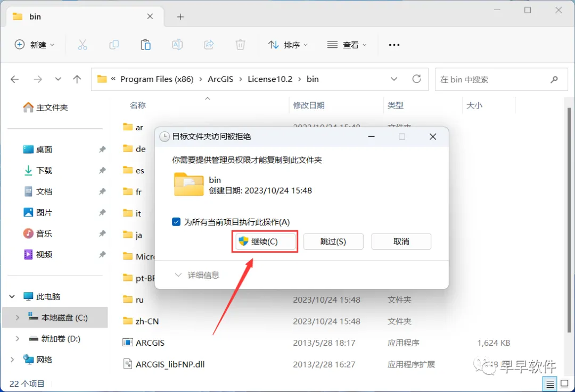Click Program Files (x86) breadcrumb
This screenshot has height=392, width=575.
[x=157, y=79]
